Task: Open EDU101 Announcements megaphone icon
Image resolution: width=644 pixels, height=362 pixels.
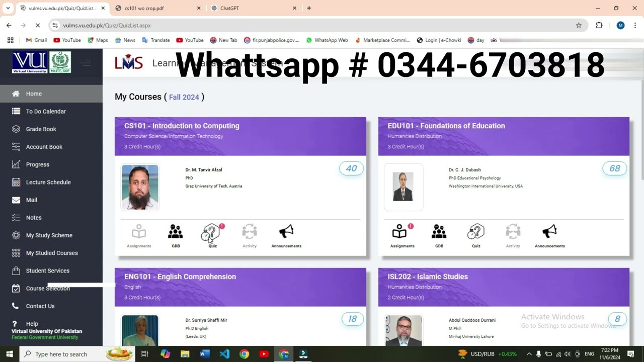Action: (x=550, y=232)
